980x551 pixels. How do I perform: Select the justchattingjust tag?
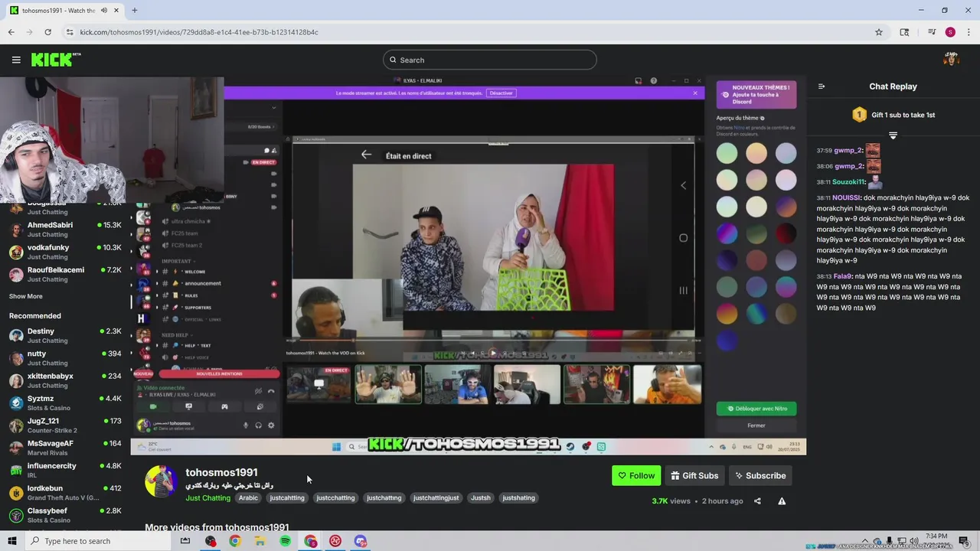[x=436, y=498]
